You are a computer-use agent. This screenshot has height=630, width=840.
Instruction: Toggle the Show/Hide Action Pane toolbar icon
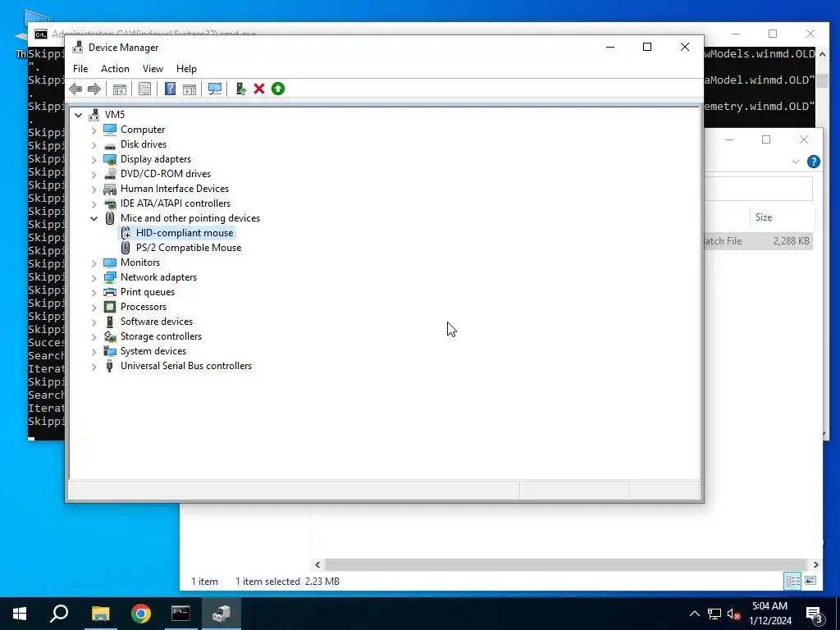[x=189, y=89]
